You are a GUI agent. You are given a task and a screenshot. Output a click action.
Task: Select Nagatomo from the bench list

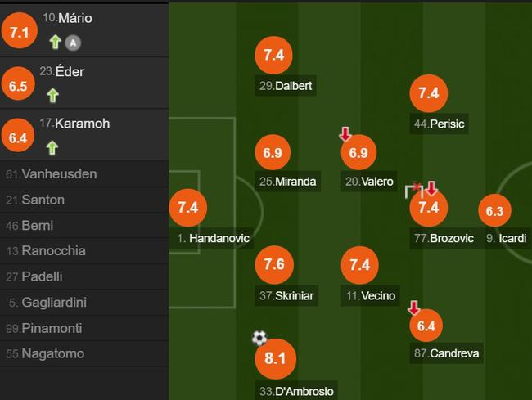(53, 354)
